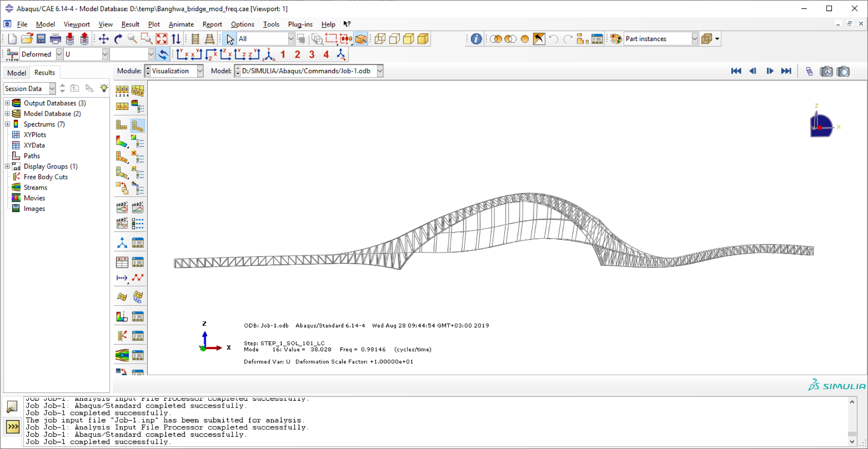Open the Session Data dropdown
868x449 pixels.
pyautogui.click(x=30, y=88)
